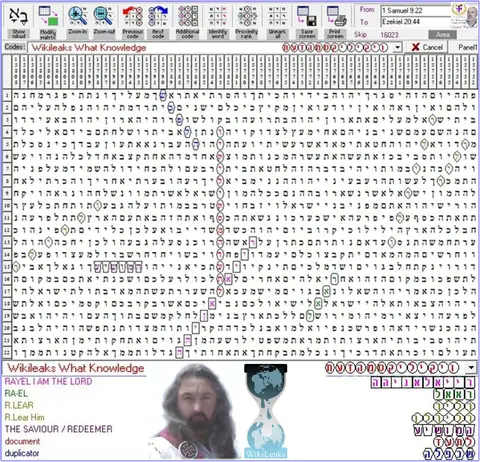Click the Area button
Image resolution: width=480 pixels, height=462 pixels.
click(x=442, y=34)
